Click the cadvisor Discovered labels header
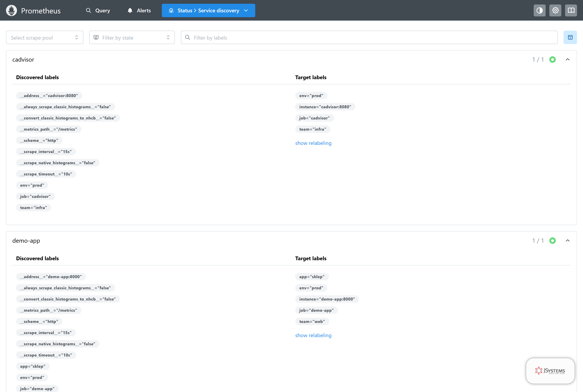Viewport: 583px width, 392px height. click(x=38, y=77)
